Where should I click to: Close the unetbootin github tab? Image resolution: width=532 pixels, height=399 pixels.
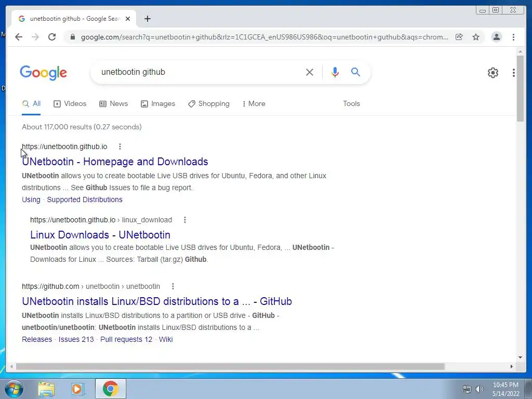[x=128, y=19]
